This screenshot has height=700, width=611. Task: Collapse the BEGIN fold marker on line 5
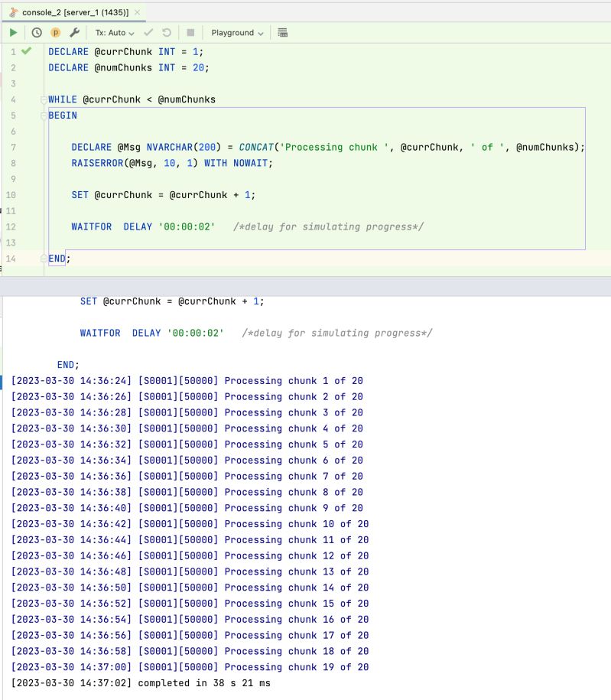pos(44,116)
